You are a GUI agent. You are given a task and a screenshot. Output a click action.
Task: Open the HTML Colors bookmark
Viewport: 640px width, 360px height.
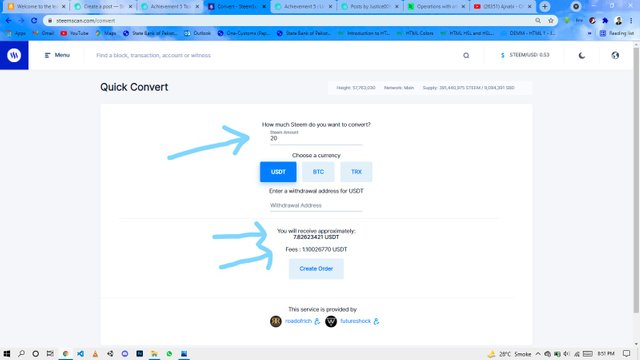415,33
